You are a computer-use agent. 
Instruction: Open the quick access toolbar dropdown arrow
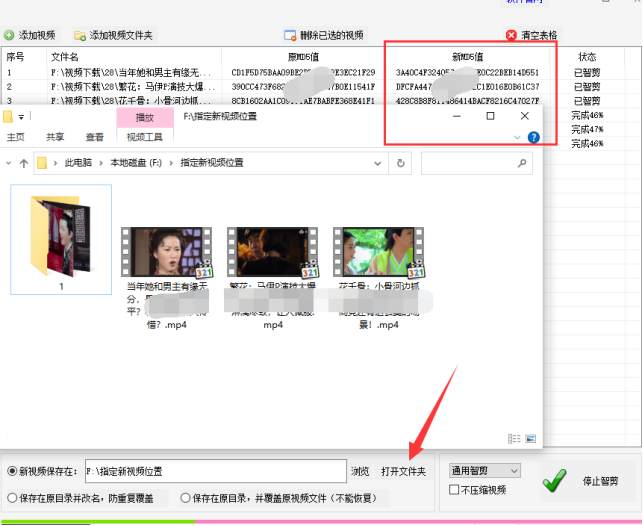(21, 117)
